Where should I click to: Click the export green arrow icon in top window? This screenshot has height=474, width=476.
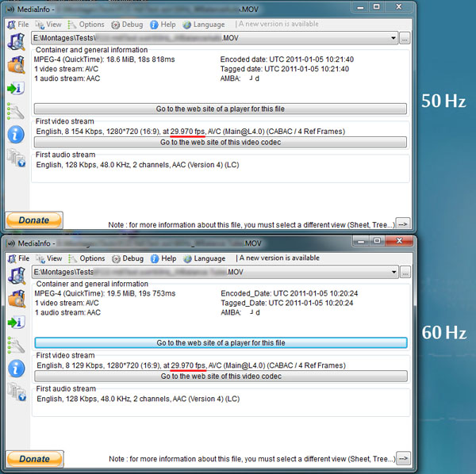tap(16, 88)
